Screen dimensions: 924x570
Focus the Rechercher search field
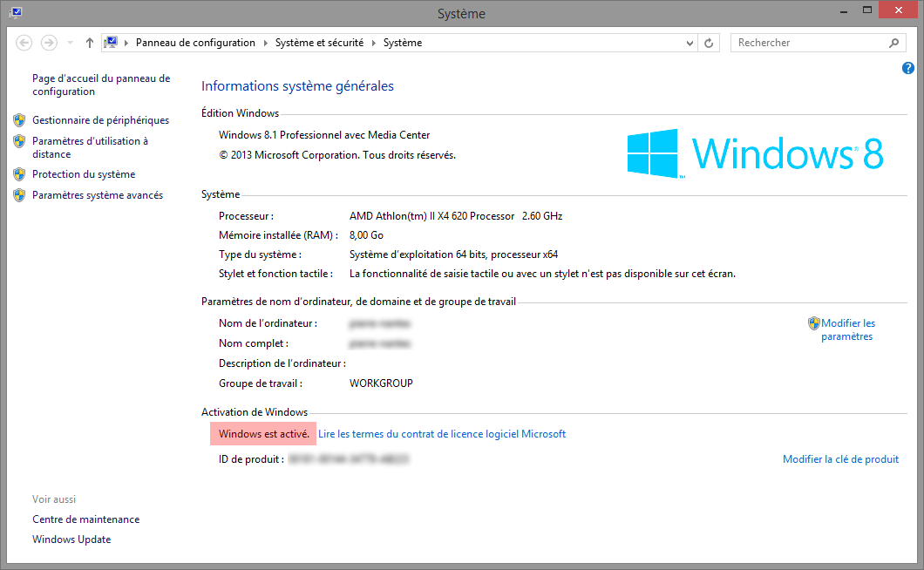coord(811,43)
